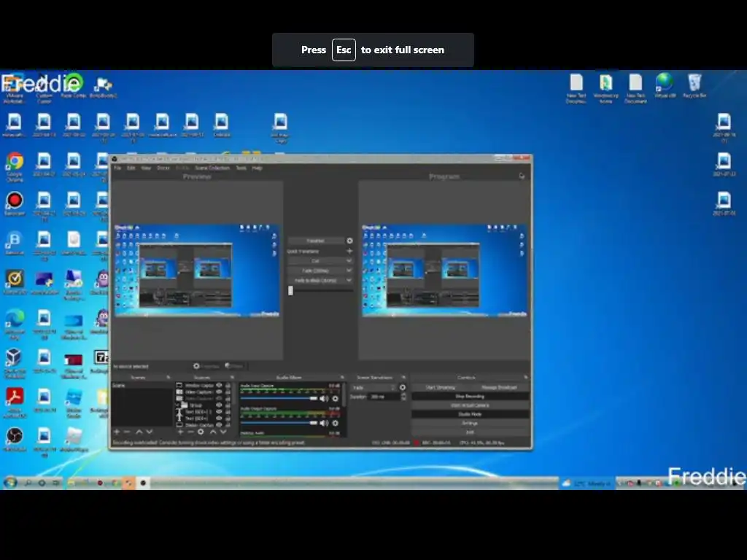Open Recycle Bin on desktop
Screen dimensions: 747x560
point(694,86)
